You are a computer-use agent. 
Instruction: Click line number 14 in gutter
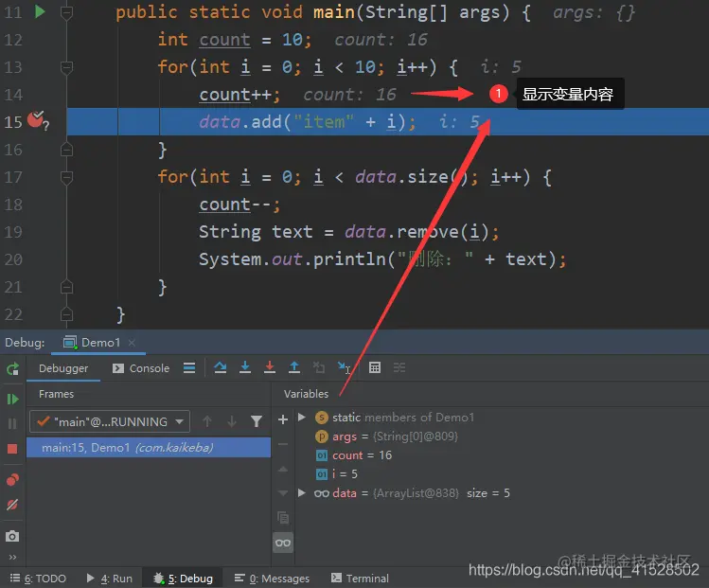(13, 95)
